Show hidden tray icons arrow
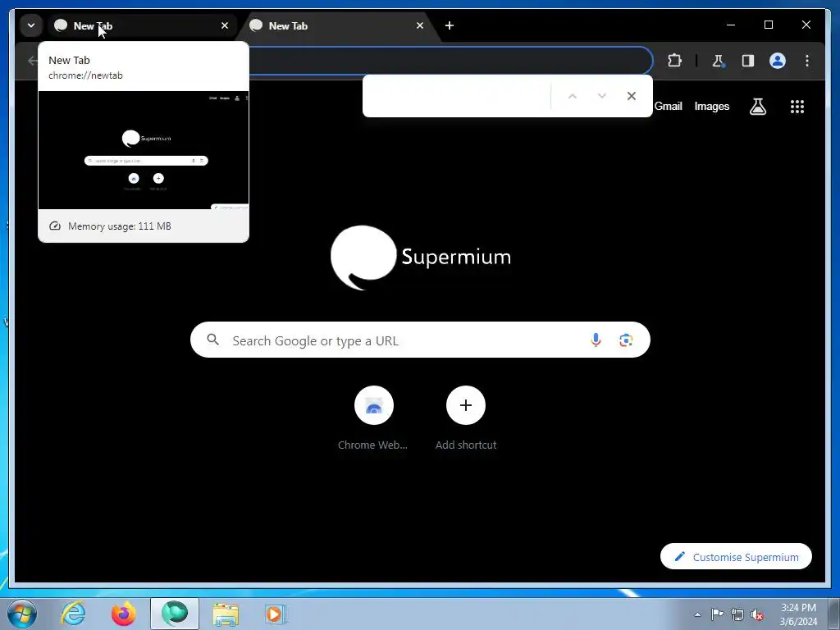Screen dimensions: 840x630 point(697,614)
